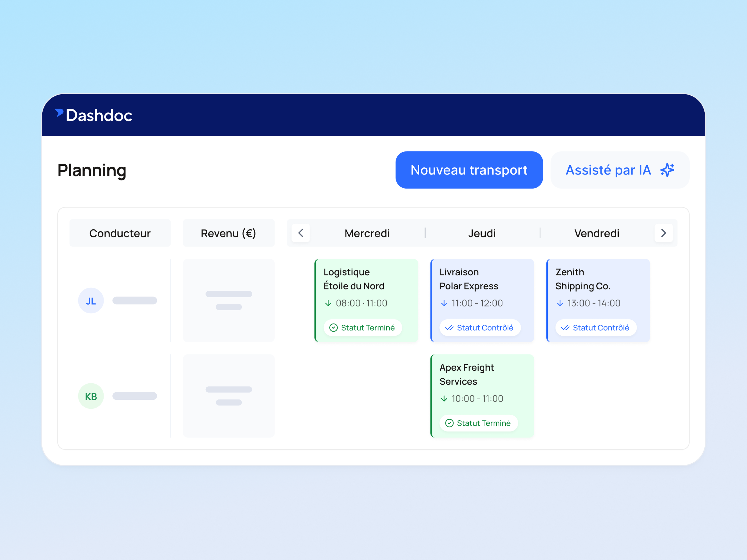Image resolution: width=747 pixels, height=560 pixels.
Task: Go to previous days with left chevron
Action: tap(301, 233)
